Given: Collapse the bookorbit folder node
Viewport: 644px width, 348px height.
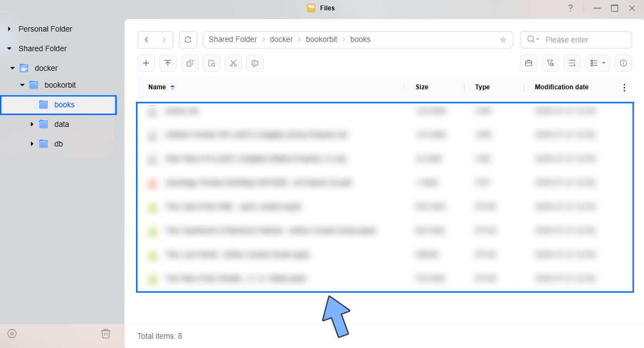Looking at the screenshot, I should [x=22, y=85].
